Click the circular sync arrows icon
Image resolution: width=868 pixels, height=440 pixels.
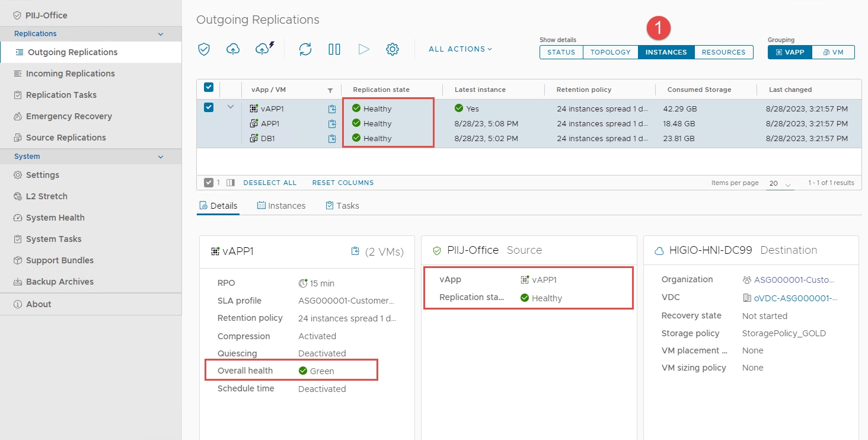pos(305,49)
